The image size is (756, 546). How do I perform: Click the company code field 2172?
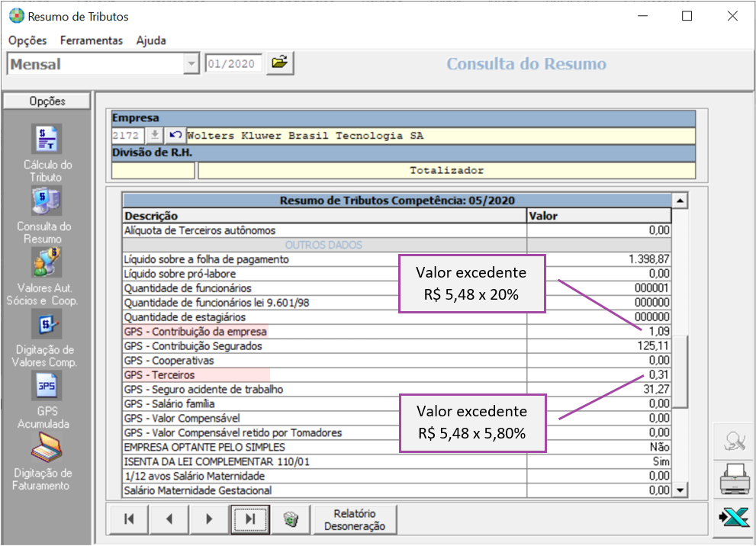tap(127, 136)
